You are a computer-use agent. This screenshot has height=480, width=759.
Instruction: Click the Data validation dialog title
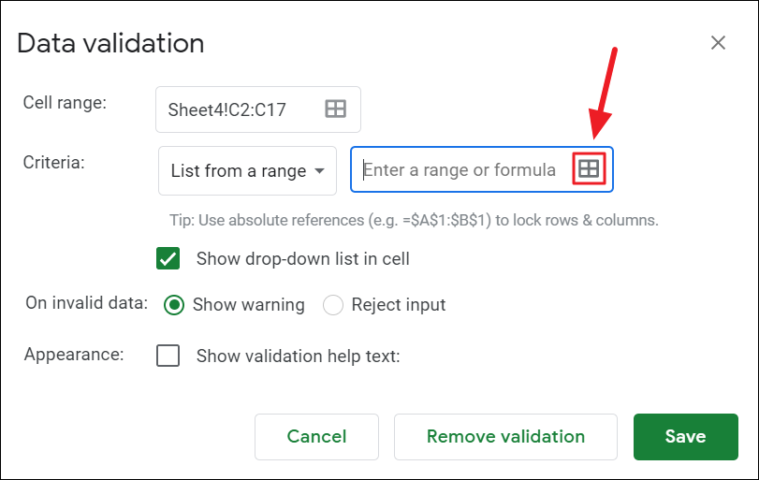tap(111, 43)
